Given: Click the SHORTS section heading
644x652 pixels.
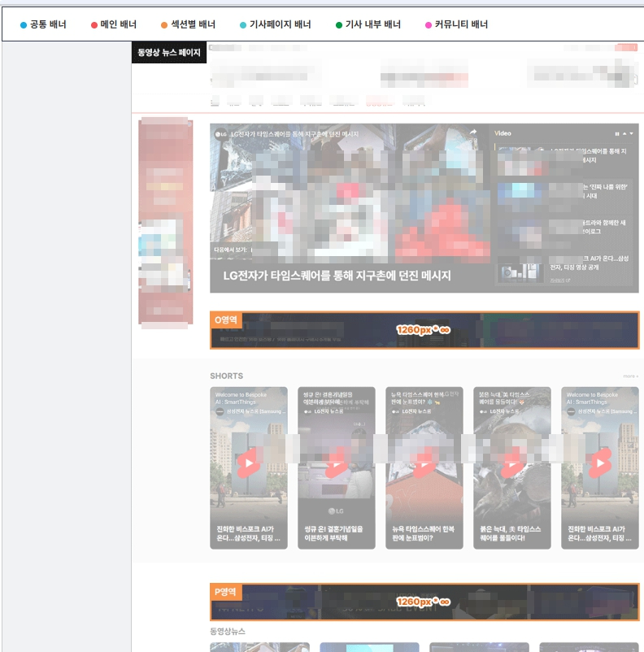Looking at the screenshot, I should [x=226, y=376].
